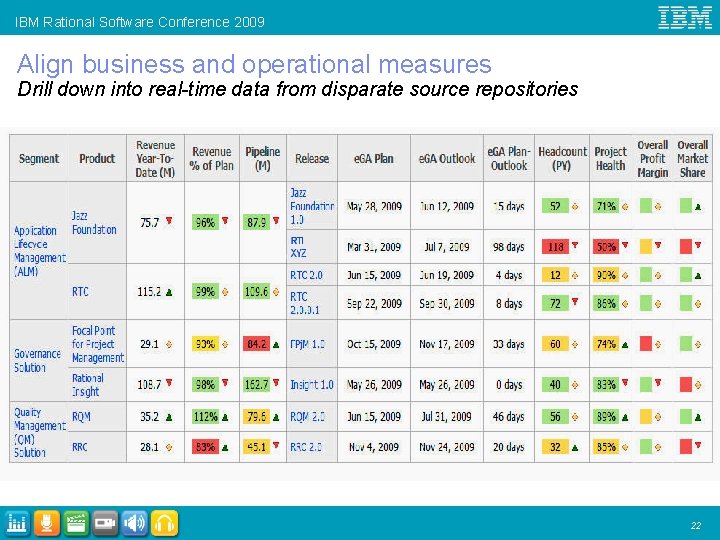The width and height of the screenshot is (720, 540).
Task: Click red down arrow beside 45.1 pipeline
Action: coord(276,445)
